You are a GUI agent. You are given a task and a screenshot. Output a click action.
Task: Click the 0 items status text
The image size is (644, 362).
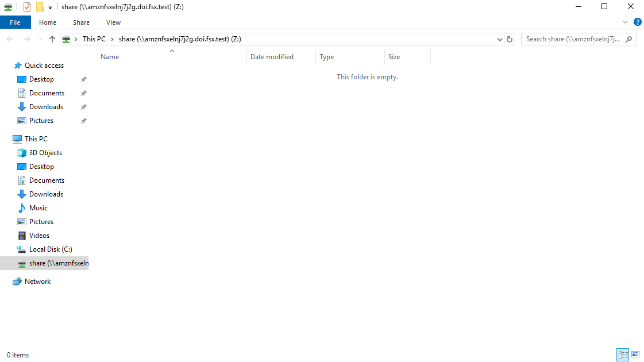point(18,355)
